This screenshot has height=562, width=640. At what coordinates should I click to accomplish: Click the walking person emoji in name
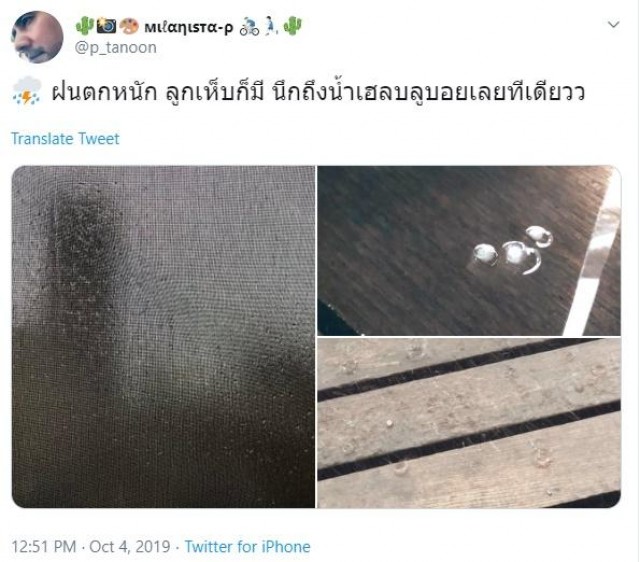[x=270, y=27]
